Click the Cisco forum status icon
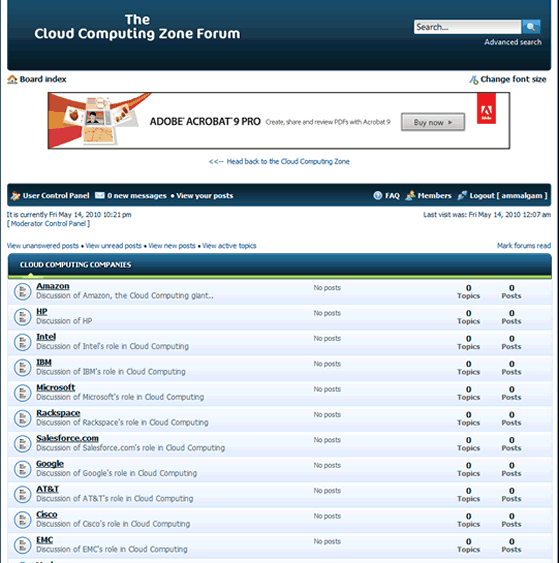Screen dimensions: 559x563 point(22,520)
